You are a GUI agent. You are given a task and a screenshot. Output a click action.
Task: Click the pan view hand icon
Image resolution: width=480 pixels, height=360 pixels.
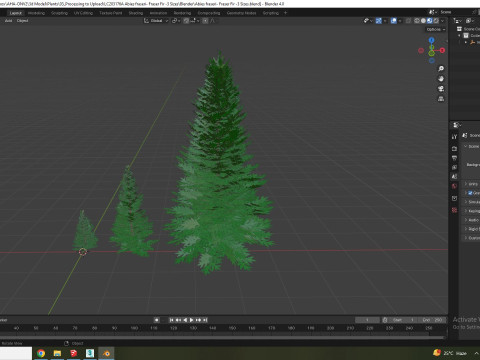coord(441,79)
